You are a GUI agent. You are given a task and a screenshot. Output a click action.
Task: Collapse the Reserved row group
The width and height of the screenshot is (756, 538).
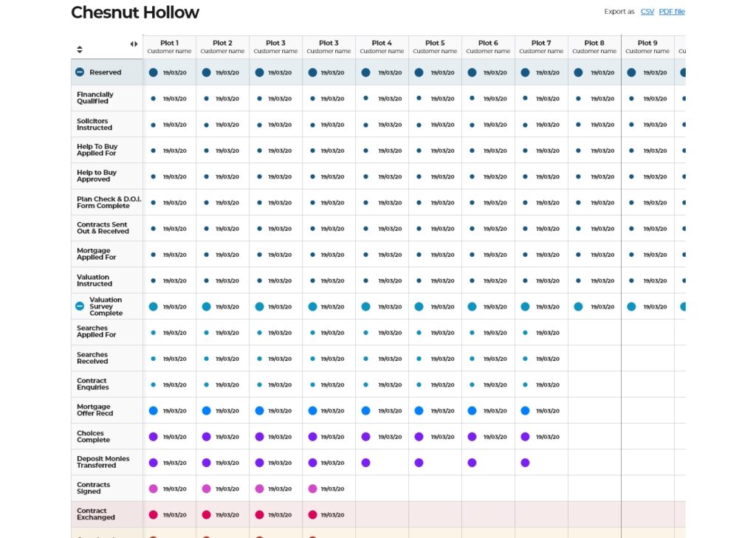(x=80, y=72)
